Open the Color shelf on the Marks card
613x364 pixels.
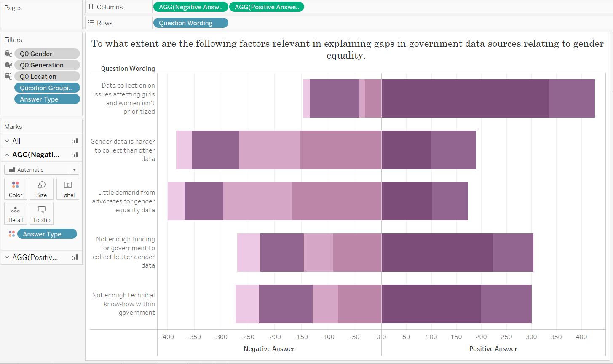point(16,188)
